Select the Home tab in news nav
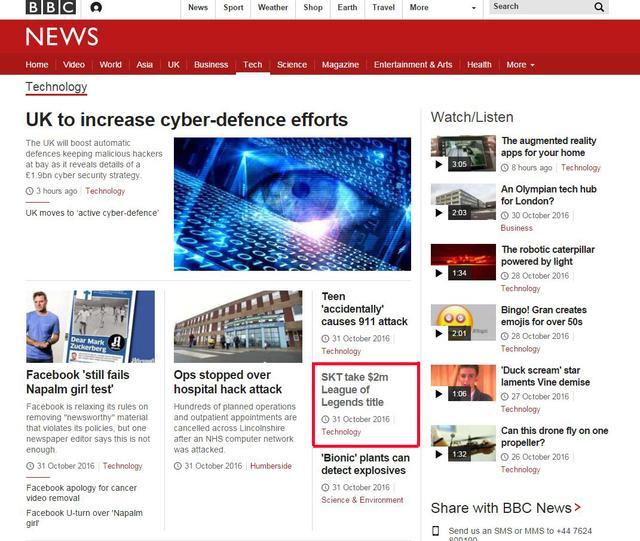 [37, 65]
